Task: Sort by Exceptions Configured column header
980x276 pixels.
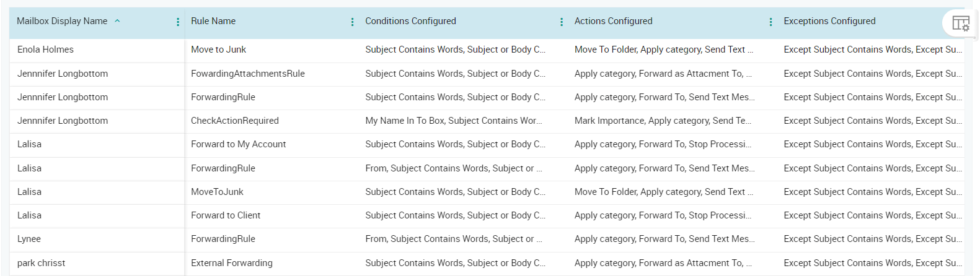Action: (829, 21)
